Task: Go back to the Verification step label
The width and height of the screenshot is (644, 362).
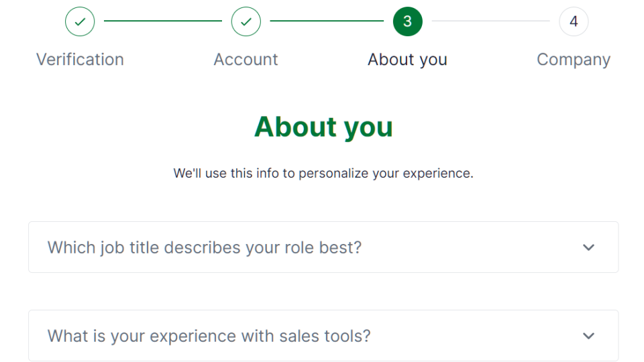Action: [x=80, y=60]
